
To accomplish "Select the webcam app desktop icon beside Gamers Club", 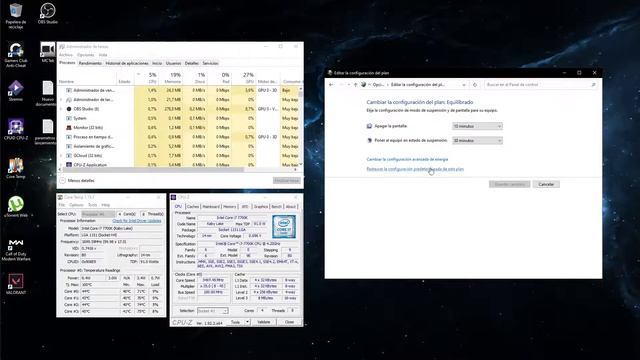I will (x=47, y=52).
